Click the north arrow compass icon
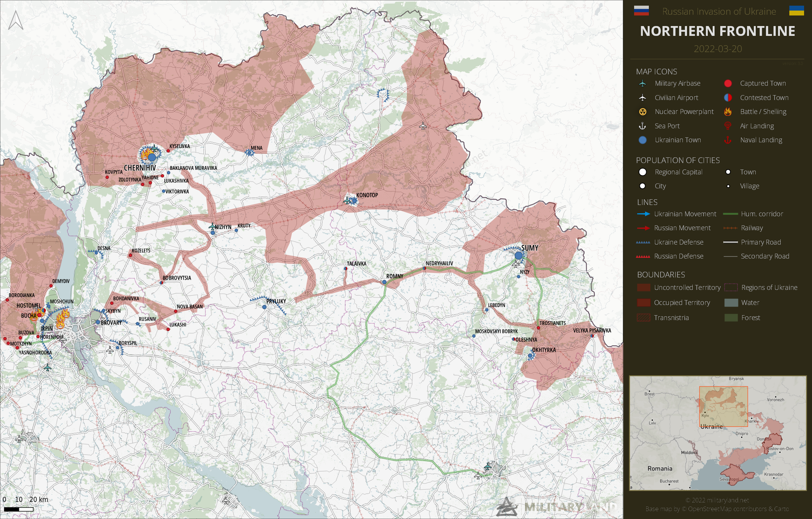The image size is (812, 519). pos(16,20)
